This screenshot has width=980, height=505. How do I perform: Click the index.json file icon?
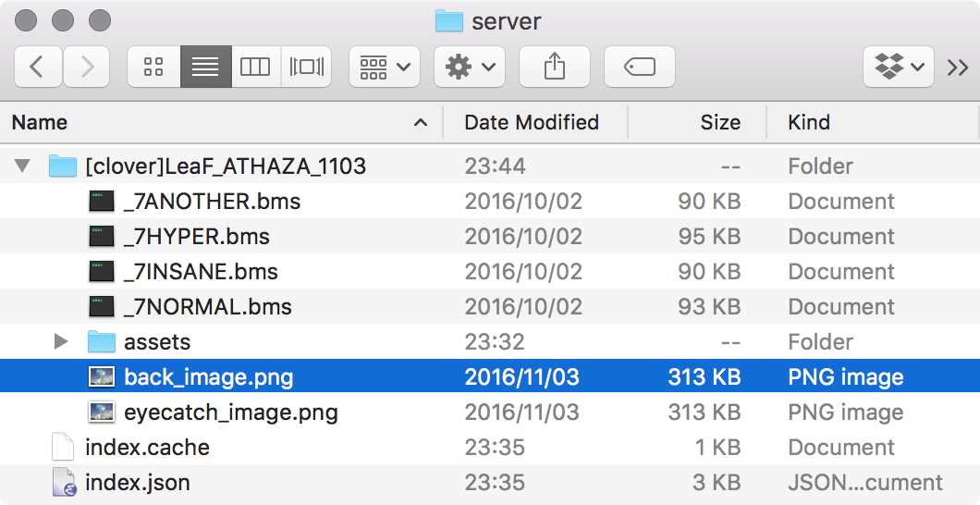tap(63, 483)
